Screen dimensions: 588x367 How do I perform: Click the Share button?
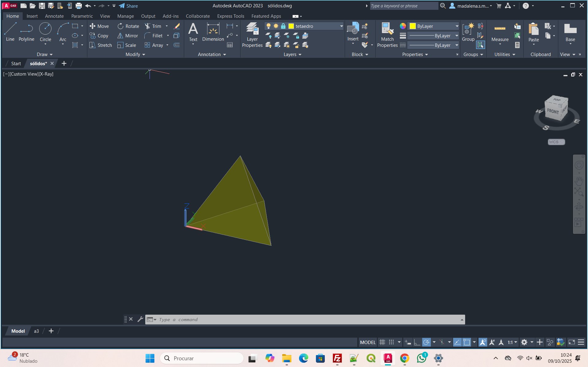[129, 6]
